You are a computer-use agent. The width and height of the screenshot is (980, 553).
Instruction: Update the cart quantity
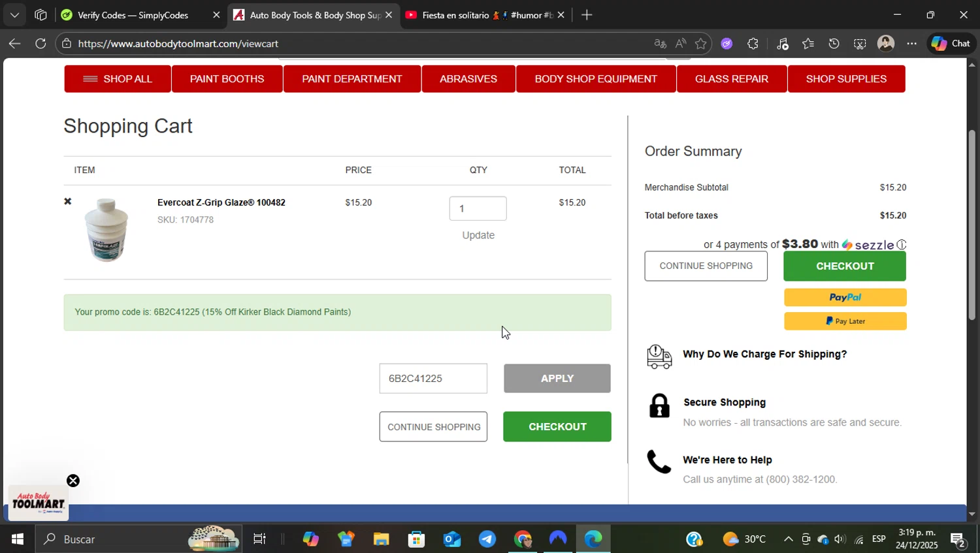click(478, 235)
